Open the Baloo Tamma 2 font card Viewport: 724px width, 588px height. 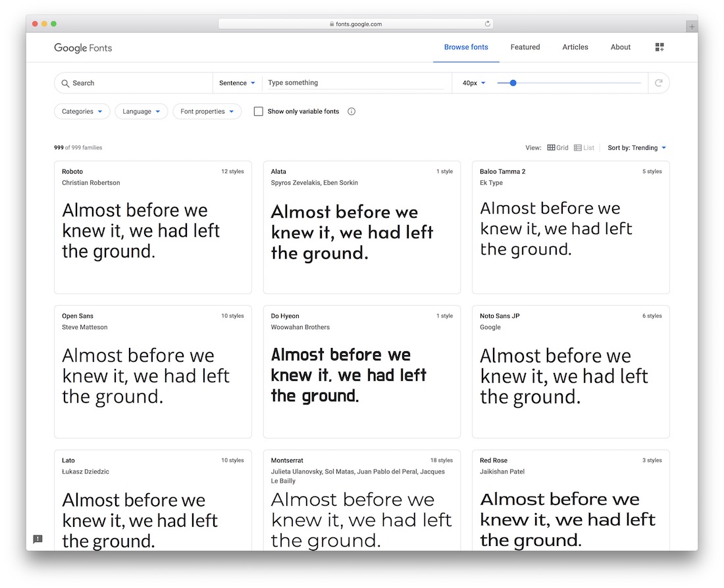tap(571, 227)
